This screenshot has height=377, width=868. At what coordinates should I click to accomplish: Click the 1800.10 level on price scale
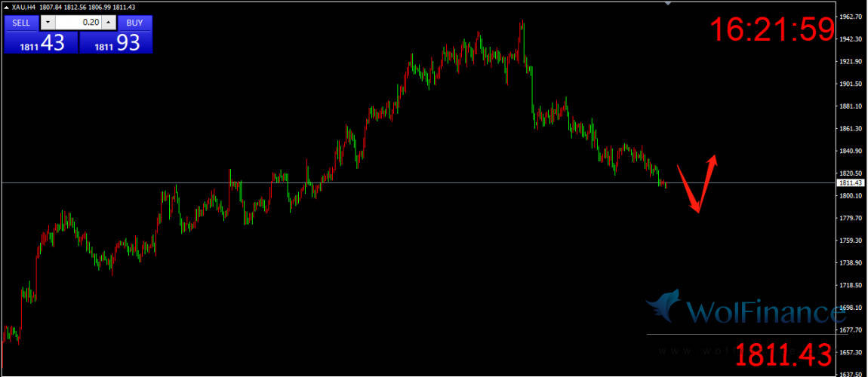pyautogui.click(x=851, y=195)
